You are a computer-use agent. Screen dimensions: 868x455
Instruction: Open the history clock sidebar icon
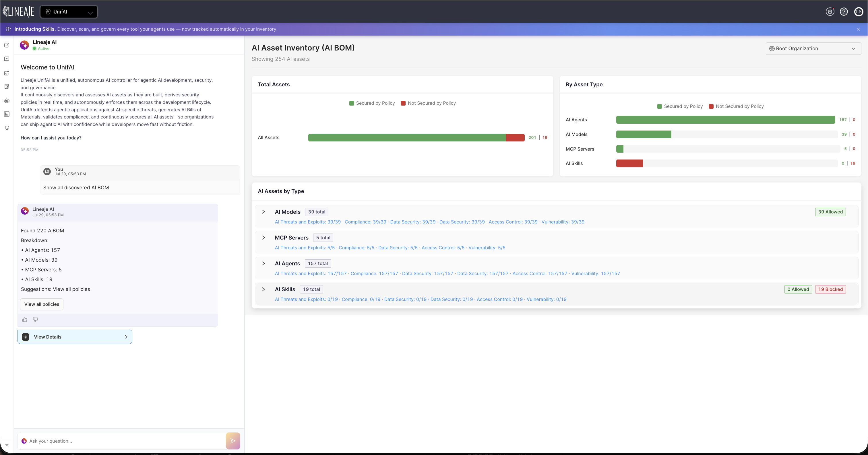point(7,128)
